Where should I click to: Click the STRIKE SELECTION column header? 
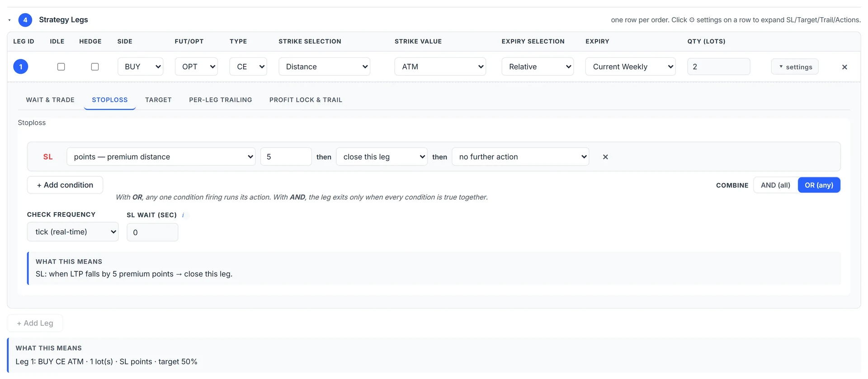click(x=310, y=42)
